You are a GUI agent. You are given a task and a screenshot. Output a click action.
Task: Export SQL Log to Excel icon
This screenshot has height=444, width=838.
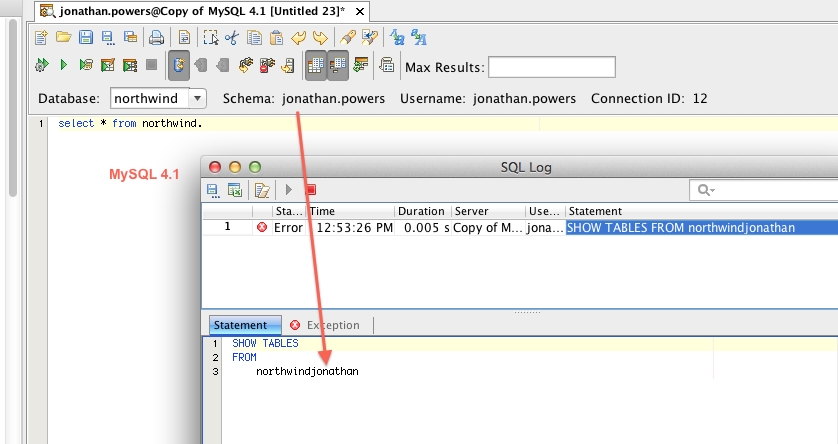235,190
